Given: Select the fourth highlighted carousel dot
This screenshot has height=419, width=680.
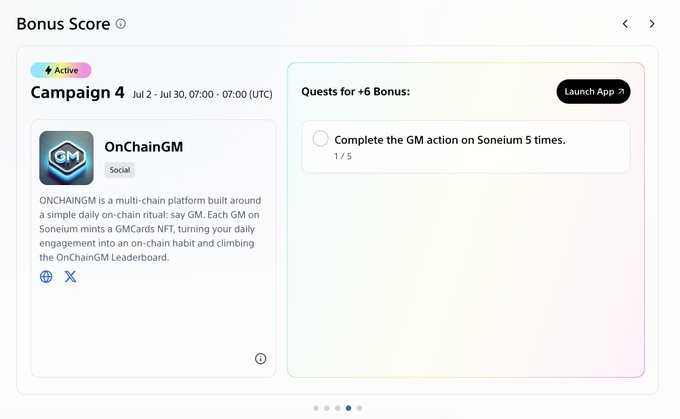Looking at the screenshot, I should [348, 408].
